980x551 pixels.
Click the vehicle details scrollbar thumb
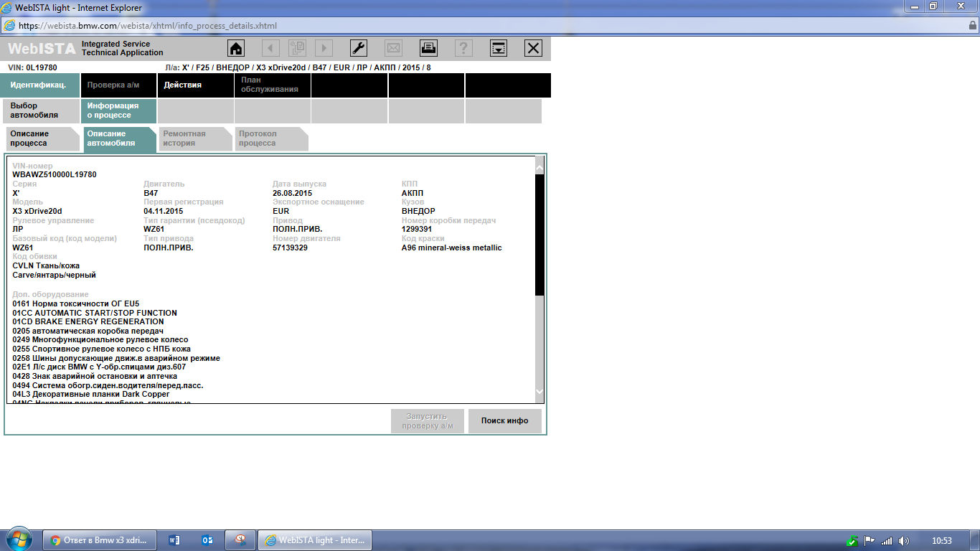click(x=540, y=234)
